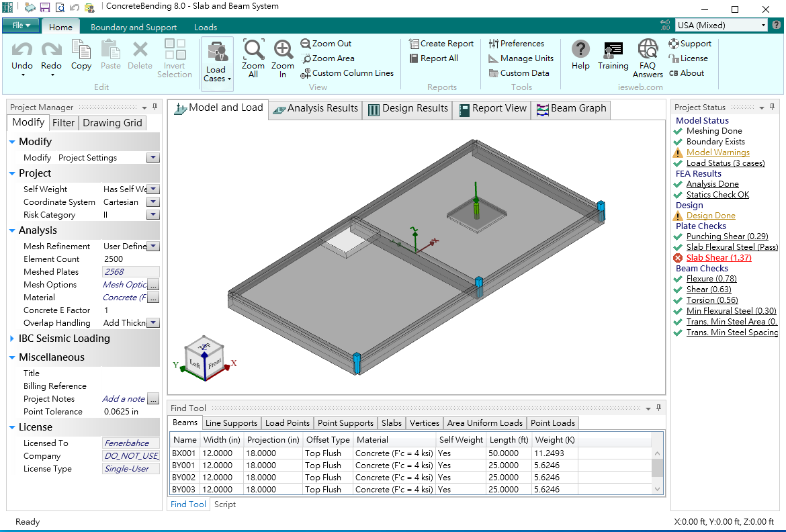
Task: Open the Help icon in ribbon
Action: 580,50
